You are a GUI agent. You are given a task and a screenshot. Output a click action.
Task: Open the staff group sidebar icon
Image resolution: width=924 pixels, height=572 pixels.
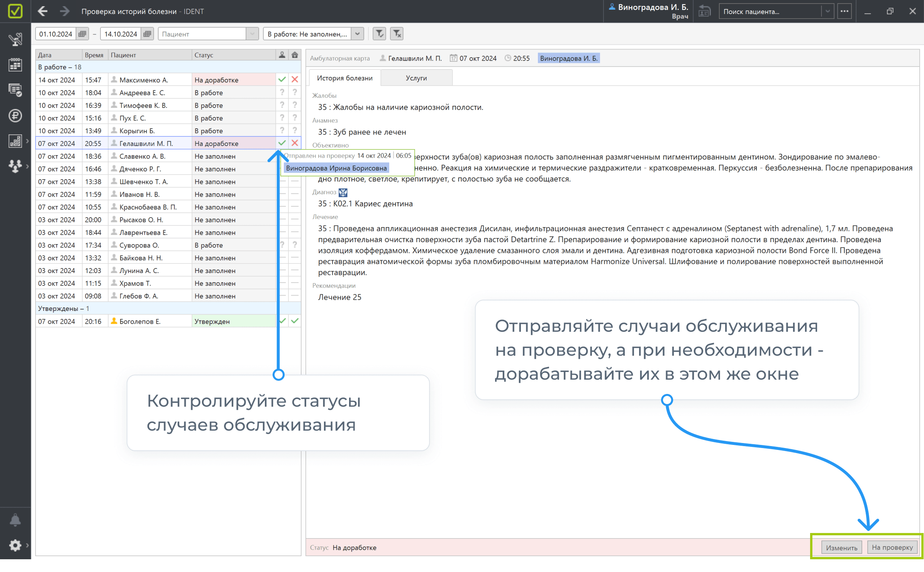tap(15, 166)
